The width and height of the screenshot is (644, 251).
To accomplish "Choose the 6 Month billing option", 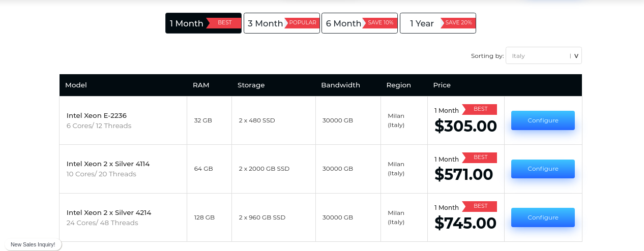I will 343,23.
